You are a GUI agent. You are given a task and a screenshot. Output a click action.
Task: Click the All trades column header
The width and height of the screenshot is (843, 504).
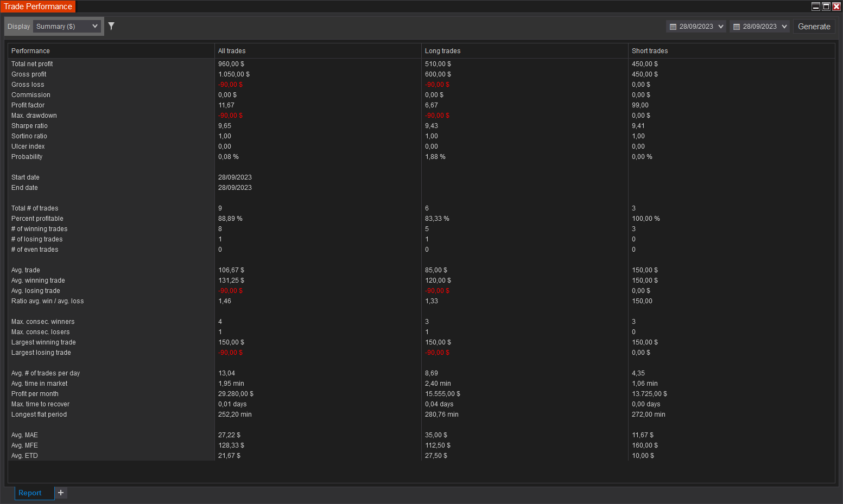318,51
